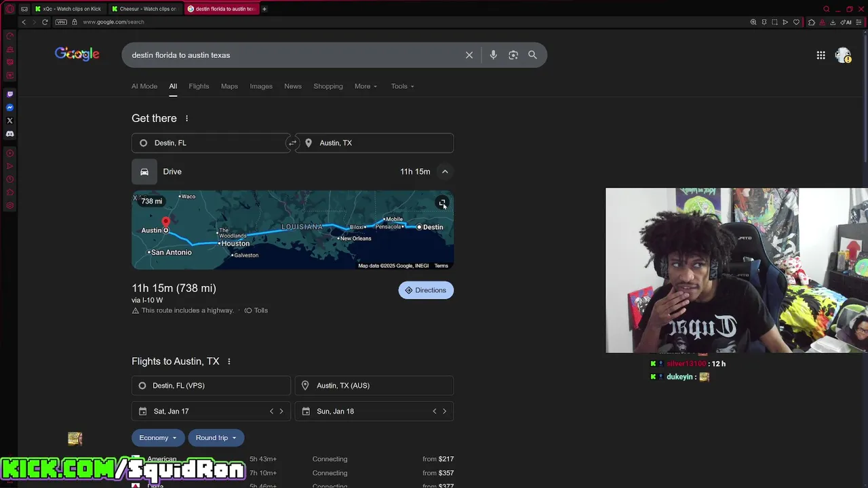Click the address bar URL

(x=113, y=22)
